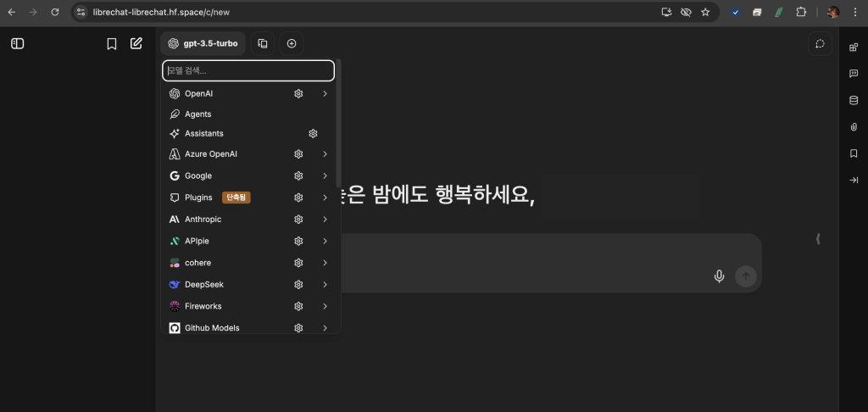The width and height of the screenshot is (868, 412).
Task: Click the temporary chat icon at top right
Action: pyautogui.click(x=820, y=44)
